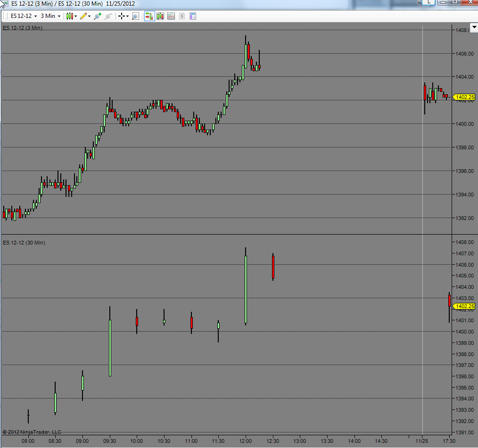Expand the chart style dropdown arrow

coord(75,16)
